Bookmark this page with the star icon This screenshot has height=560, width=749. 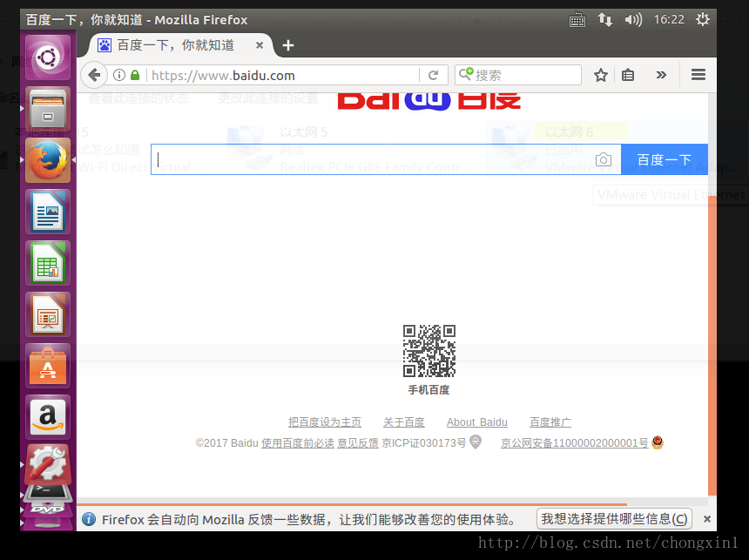click(x=600, y=75)
